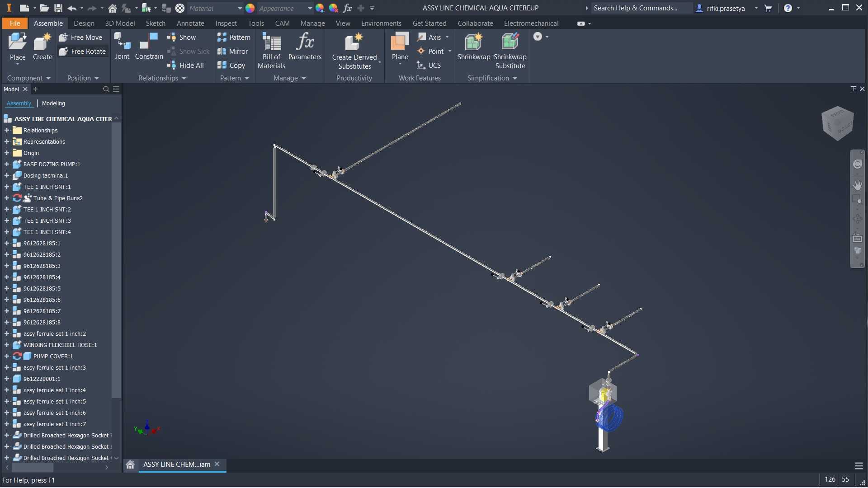Expand the WINDING FLEKSIBEL HOSE:1 node

point(7,345)
